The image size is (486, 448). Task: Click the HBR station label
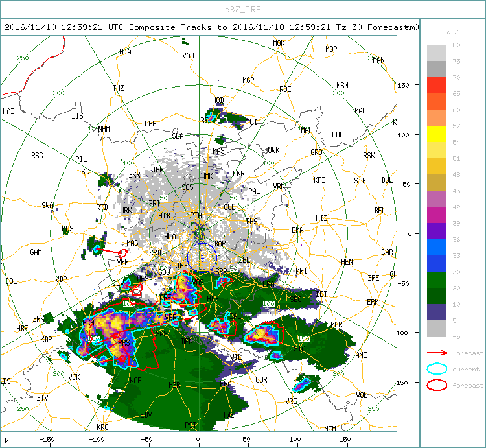click(x=174, y=385)
